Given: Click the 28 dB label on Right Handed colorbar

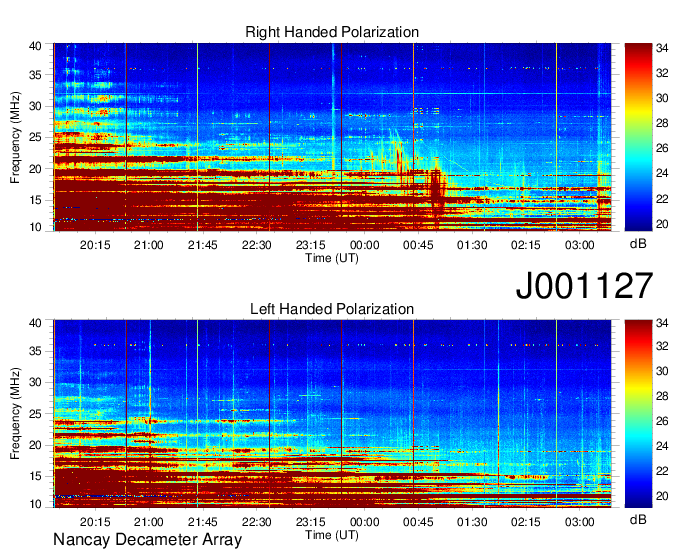Looking at the screenshot, I should coord(662,124).
